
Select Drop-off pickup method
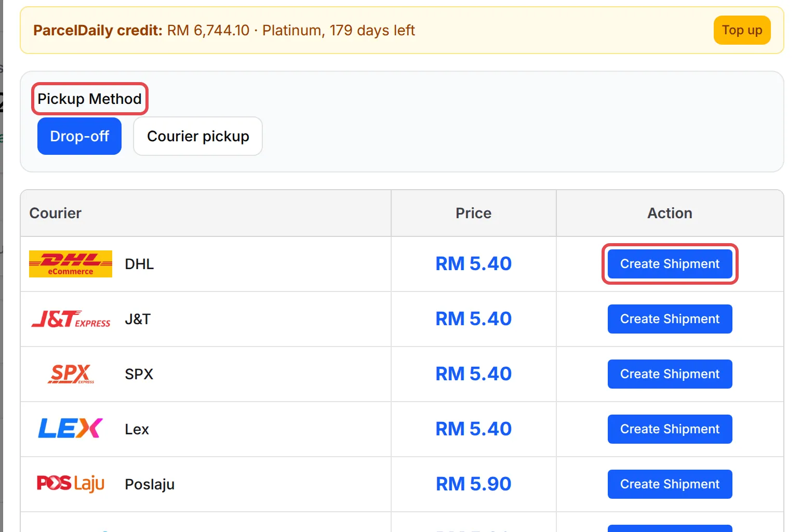[x=79, y=136]
